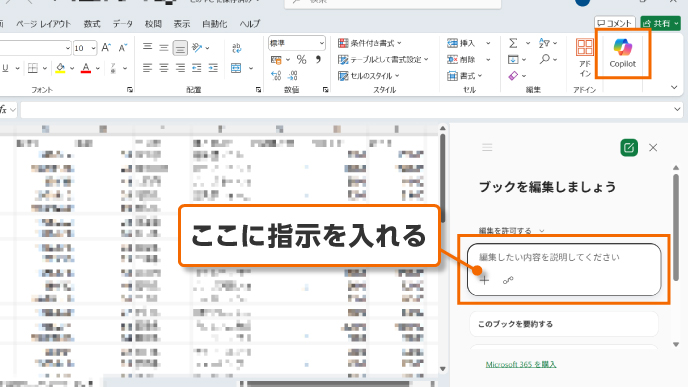The width and height of the screenshot is (688, 387).
Task: Open the 挿入 insert cells dropdown arrow
Action: tap(488, 43)
